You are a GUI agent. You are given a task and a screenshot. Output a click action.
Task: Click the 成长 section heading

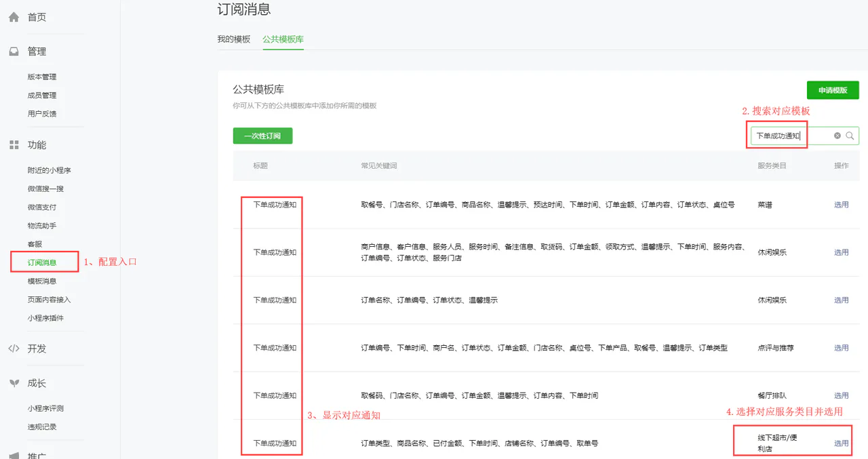(37, 383)
